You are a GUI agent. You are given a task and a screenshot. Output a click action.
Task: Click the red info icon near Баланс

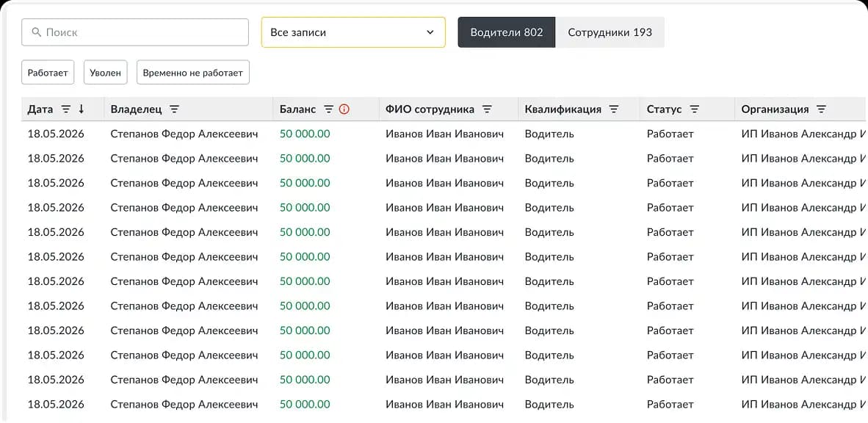tap(344, 109)
